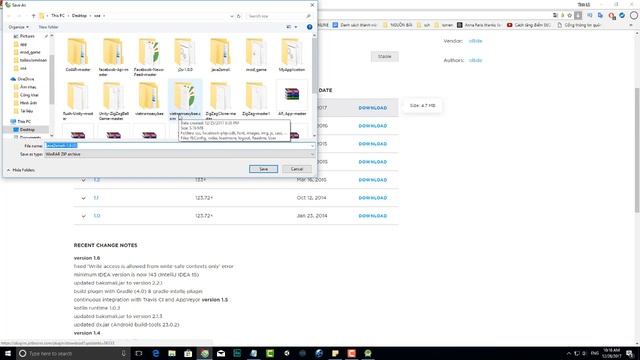Click the Stable channel button
640x360 pixels.
[x=384, y=56]
